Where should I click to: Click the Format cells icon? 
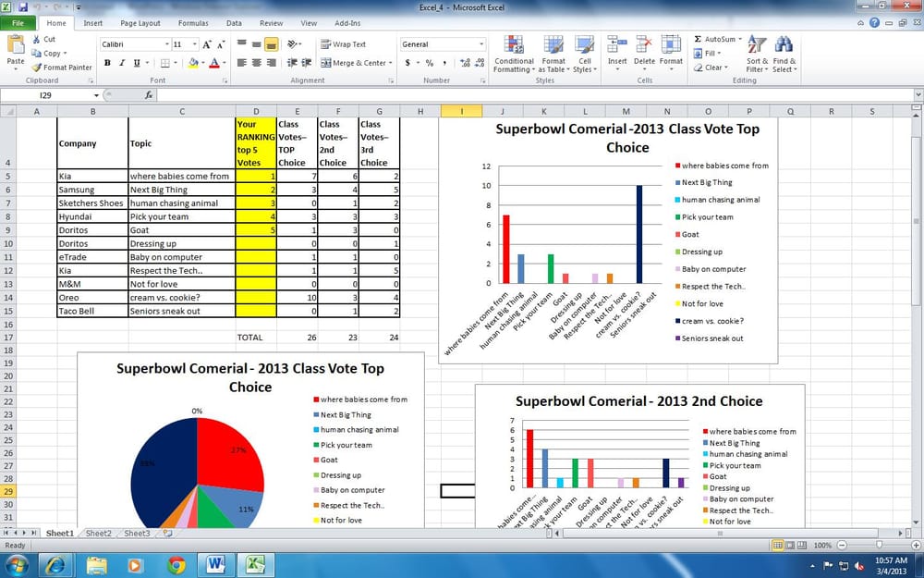pyautogui.click(x=671, y=44)
